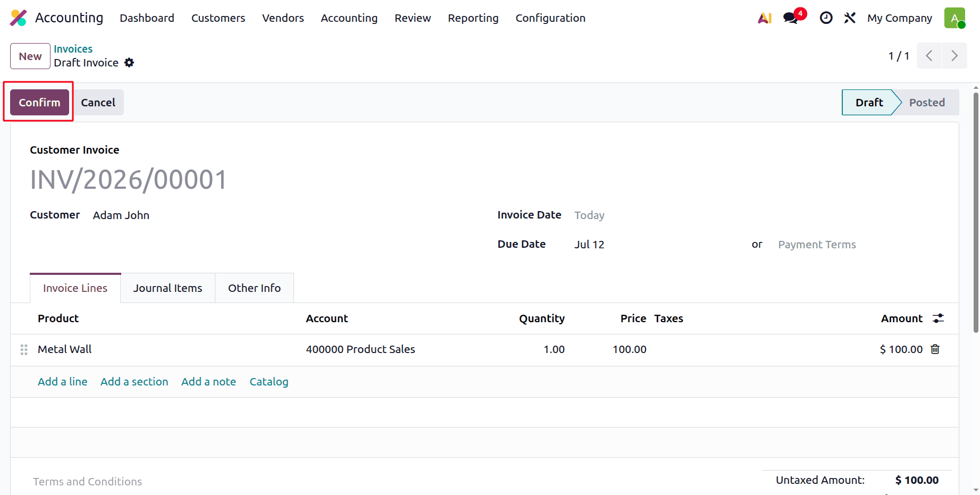Select the Posted status stage
This screenshot has height=495, width=980.
point(927,103)
